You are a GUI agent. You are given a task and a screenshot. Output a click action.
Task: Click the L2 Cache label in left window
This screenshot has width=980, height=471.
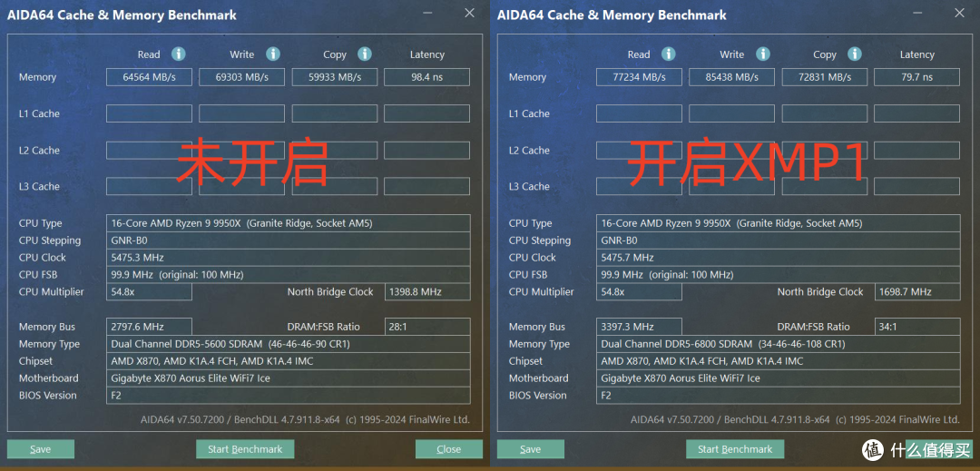click(x=39, y=150)
